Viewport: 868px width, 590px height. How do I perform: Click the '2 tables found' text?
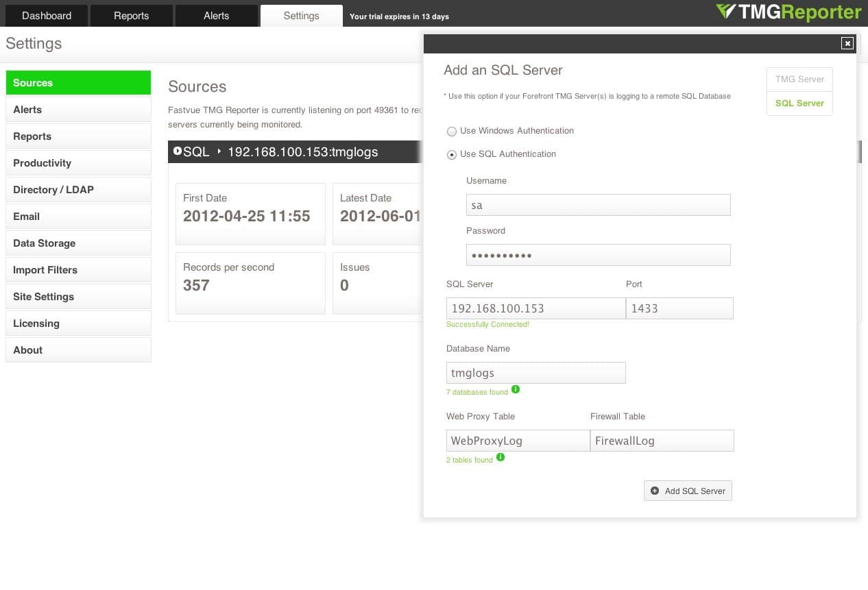point(470,460)
